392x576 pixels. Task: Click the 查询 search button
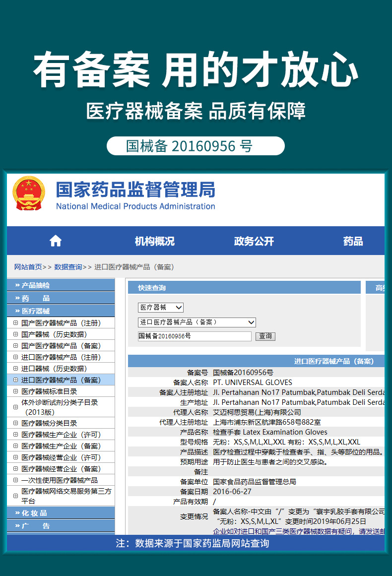pos(265,336)
